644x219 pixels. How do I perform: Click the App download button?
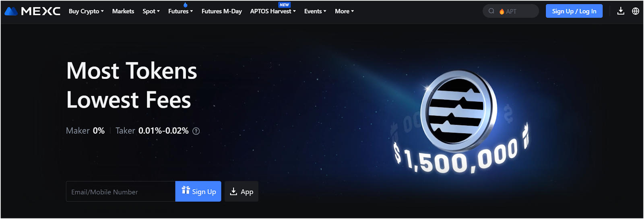[242, 192]
